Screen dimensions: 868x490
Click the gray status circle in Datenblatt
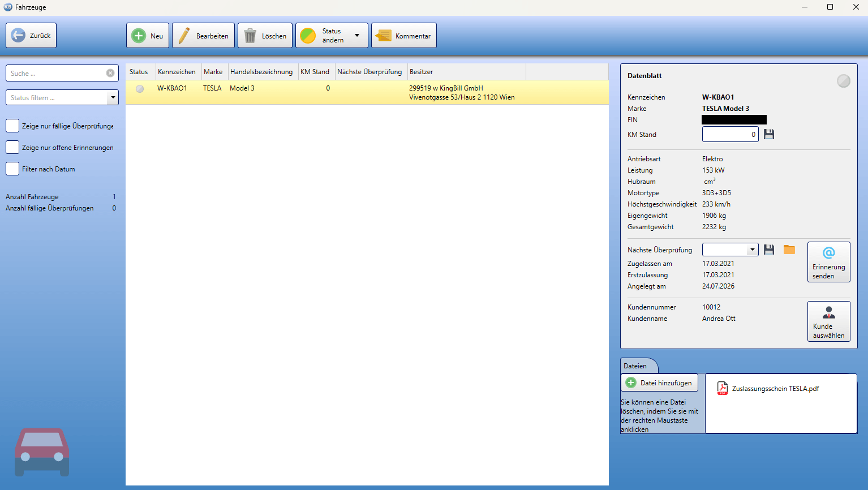844,81
